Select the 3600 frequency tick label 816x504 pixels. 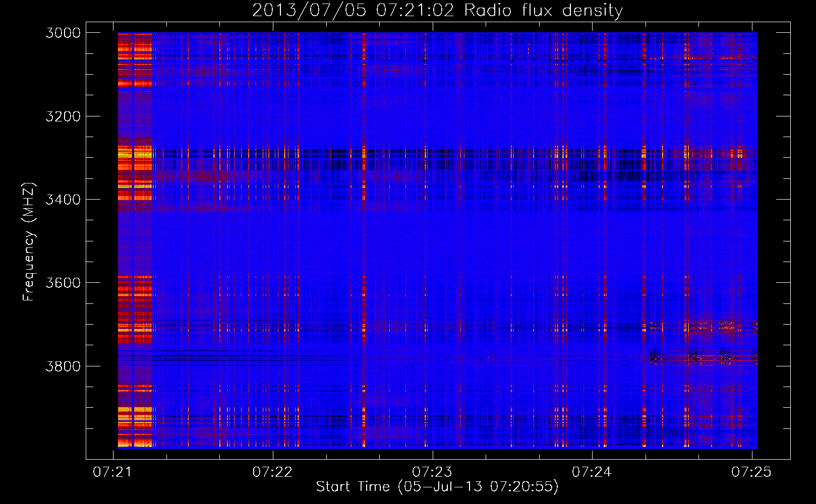[63, 283]
